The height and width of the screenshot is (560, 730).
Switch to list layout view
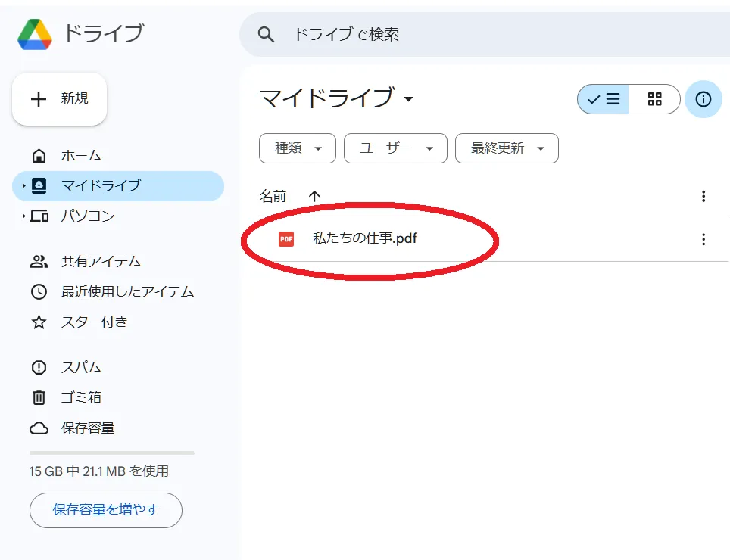coord(604,99)
